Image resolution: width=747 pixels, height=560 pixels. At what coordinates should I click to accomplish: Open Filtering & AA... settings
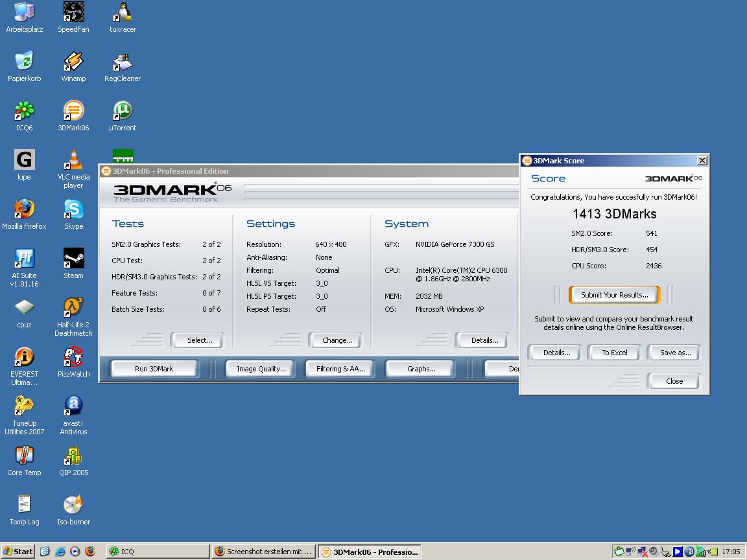(340, 369)
